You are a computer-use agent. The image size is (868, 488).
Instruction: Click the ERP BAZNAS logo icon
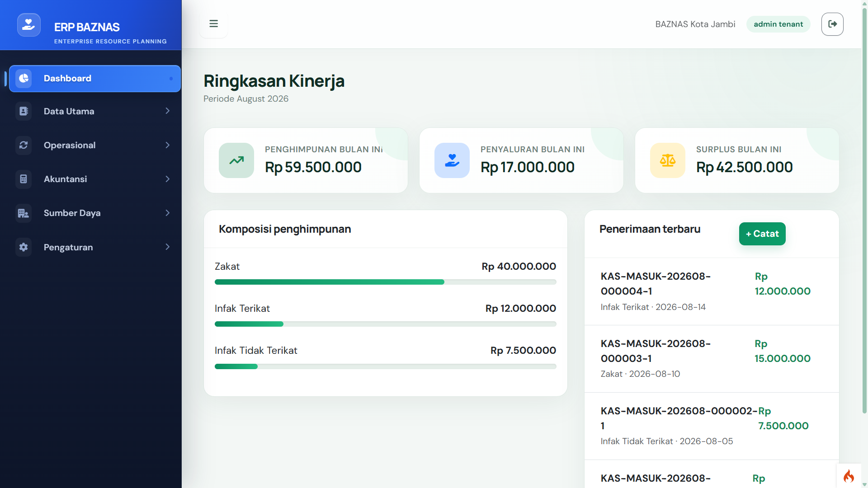pyautogui.click(x=28, y=24)
